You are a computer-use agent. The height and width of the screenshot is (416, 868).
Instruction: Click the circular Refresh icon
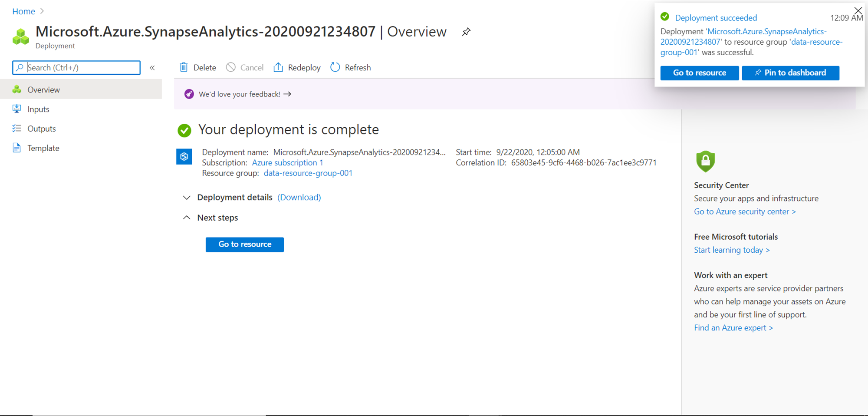pos(335,67)
